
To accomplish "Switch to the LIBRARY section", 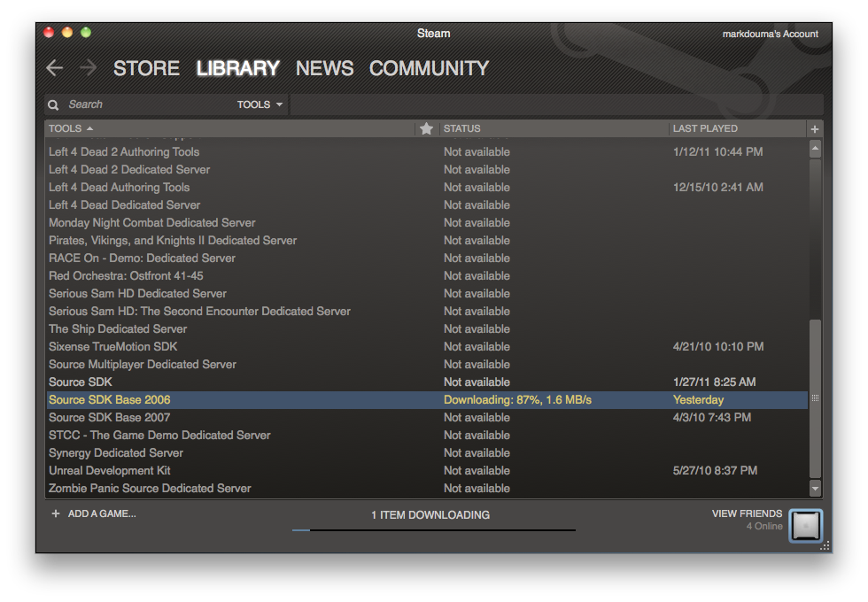I will pos(237,68).
